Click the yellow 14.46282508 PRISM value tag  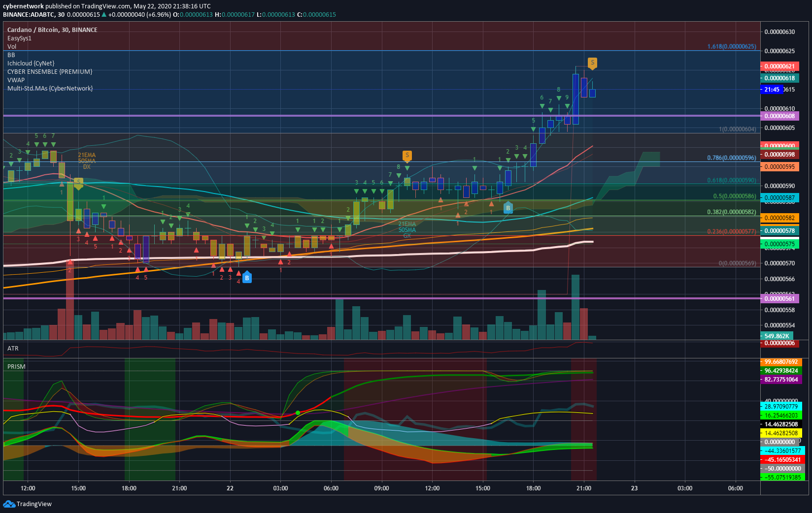[781, 433]
